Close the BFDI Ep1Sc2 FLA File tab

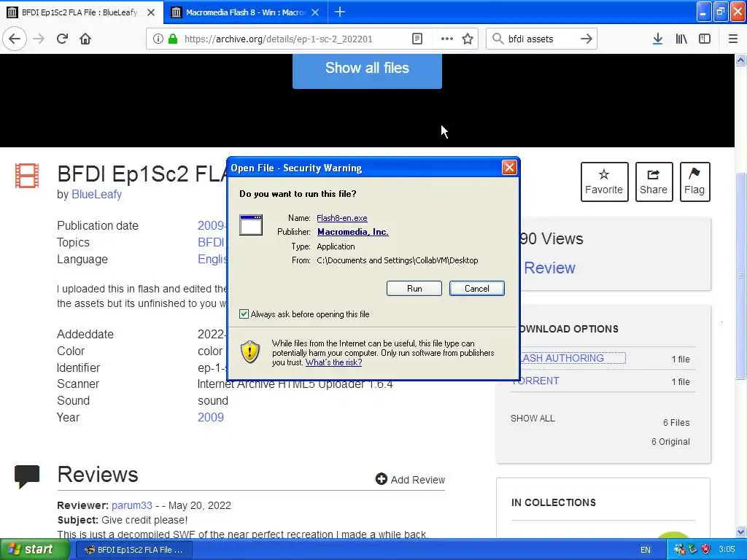pos(151,12)
